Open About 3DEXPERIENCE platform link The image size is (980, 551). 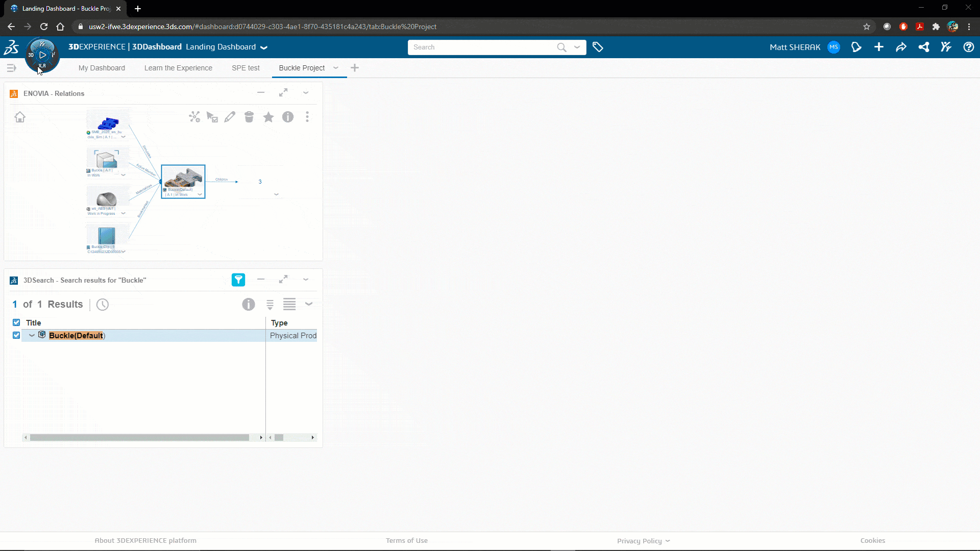(x=145, y=541)
